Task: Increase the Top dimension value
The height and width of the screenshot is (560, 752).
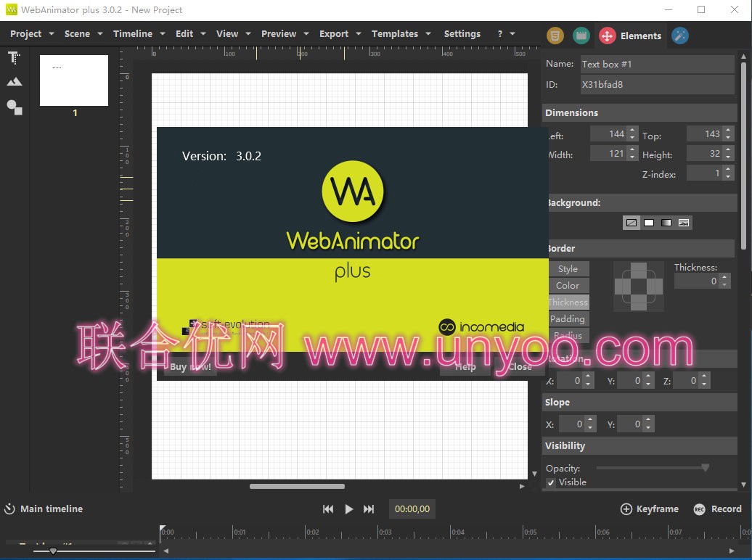Action: [729, 130]
